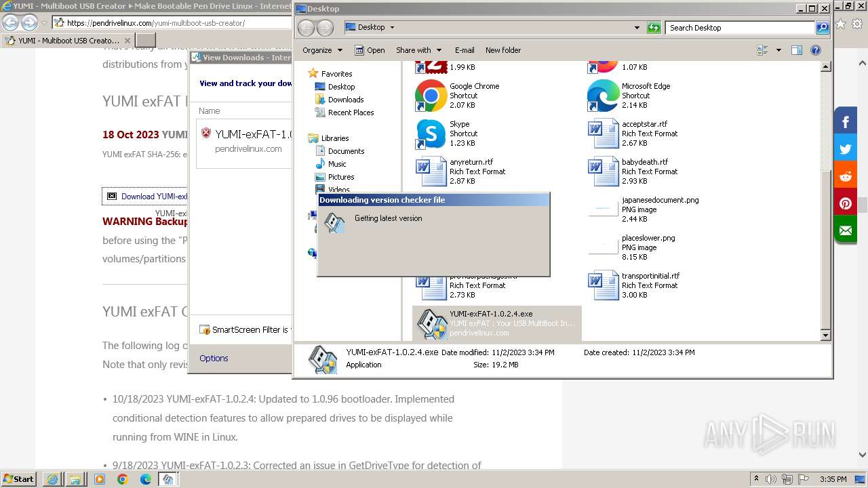
Task: Click Download YUMI-exFAT link on webpage
Action: click(144, 197)
